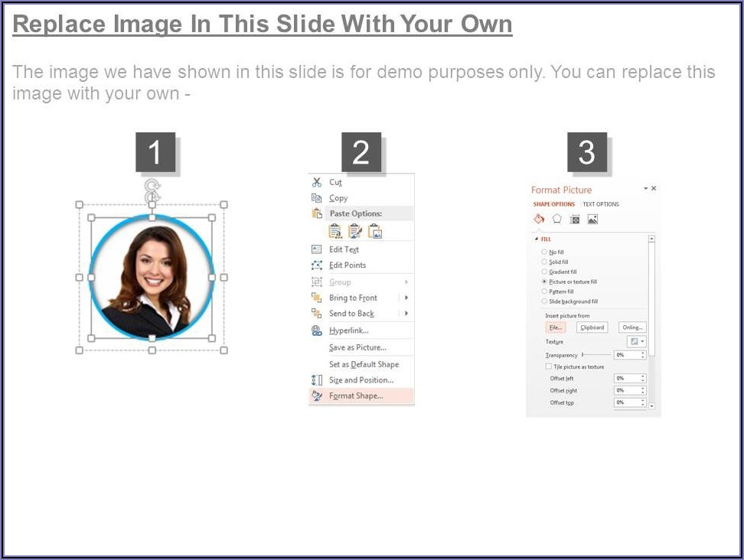
Task: Switch to the TEXT OPTIONS tab
Action: point(601,204)
